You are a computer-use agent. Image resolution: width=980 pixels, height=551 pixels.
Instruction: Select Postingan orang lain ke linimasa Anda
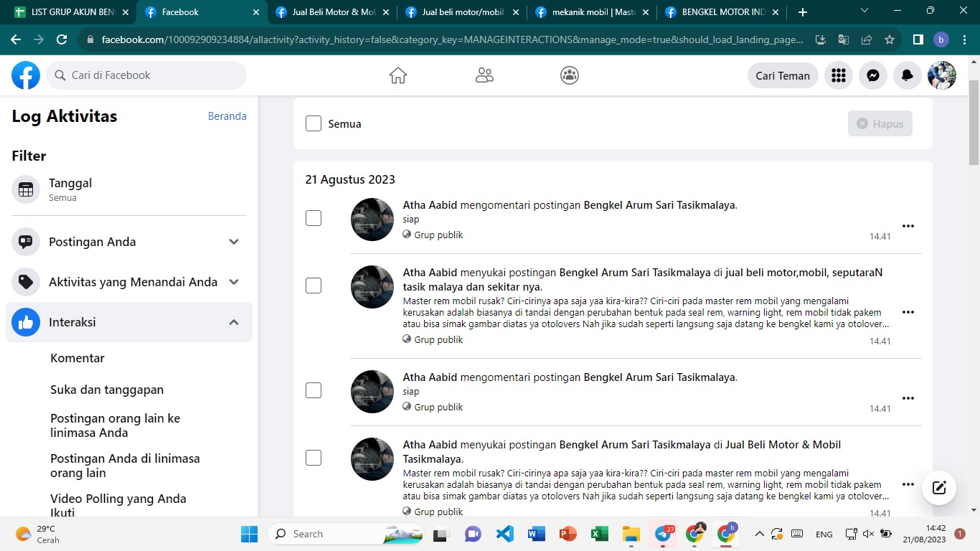click(x=116, y=425)
